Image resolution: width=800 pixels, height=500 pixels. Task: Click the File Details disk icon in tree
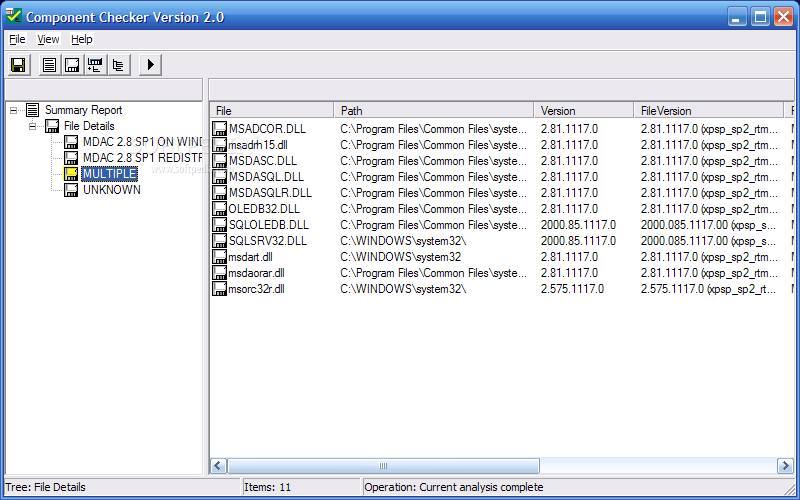[x=52, y=126]
